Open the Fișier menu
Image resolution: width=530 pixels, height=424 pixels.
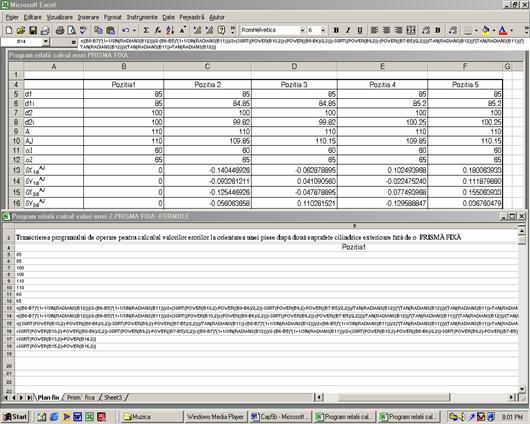click(x=12, y=17)
